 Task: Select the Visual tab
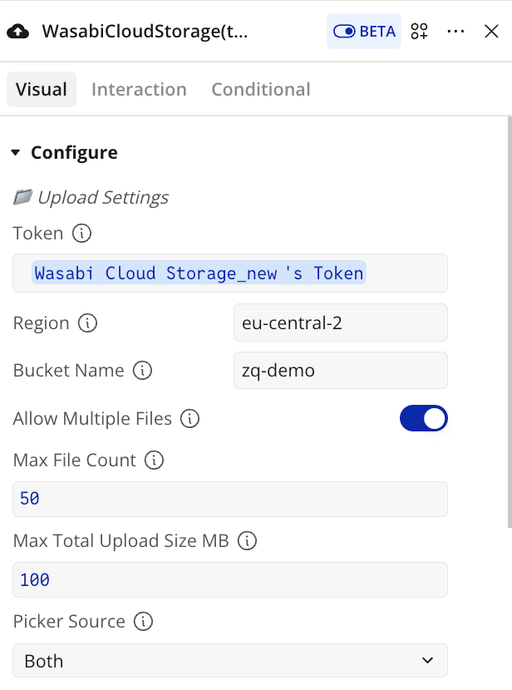click(41, 89)
